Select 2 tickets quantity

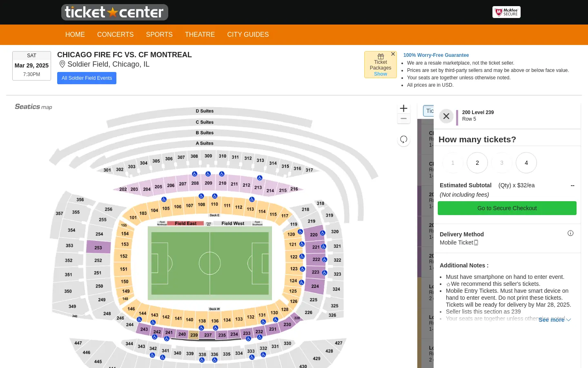(477, 163)
